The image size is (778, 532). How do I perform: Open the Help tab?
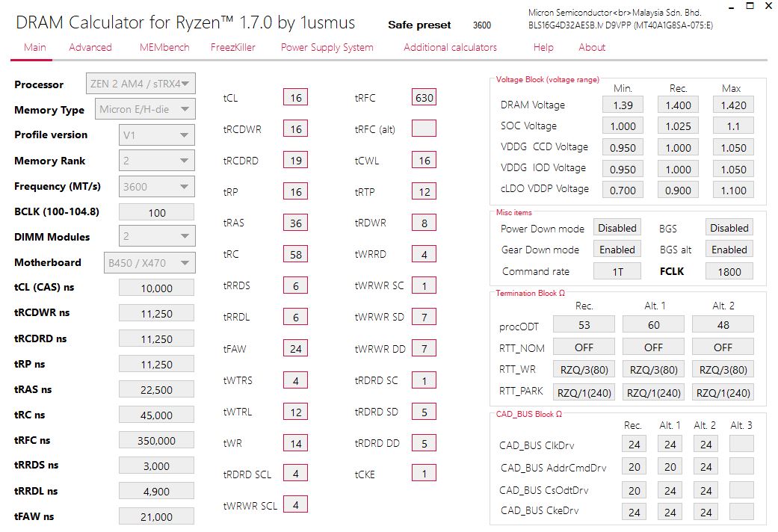543,47
